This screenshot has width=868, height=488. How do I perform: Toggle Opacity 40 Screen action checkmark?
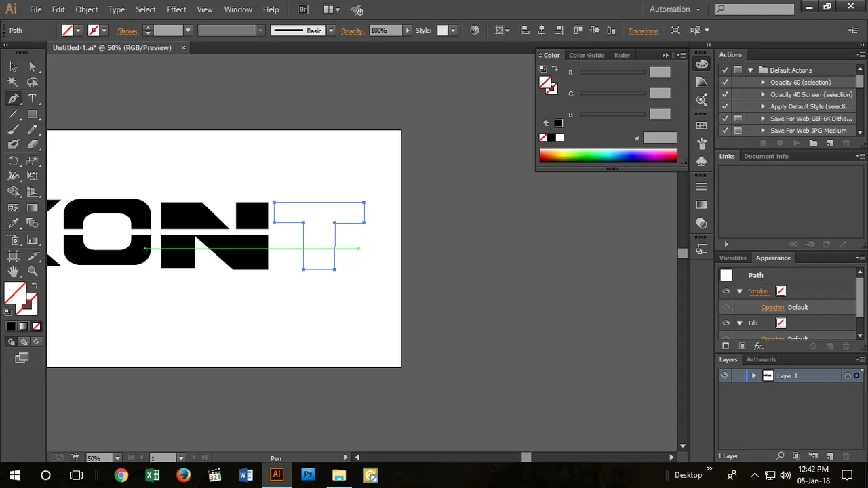725,95
